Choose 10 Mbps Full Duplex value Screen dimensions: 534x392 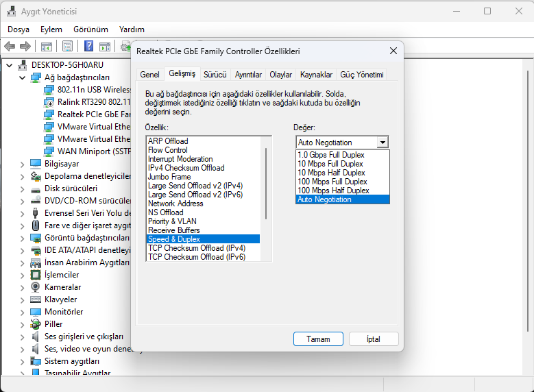pyautogui.click(x=343, y=164)
